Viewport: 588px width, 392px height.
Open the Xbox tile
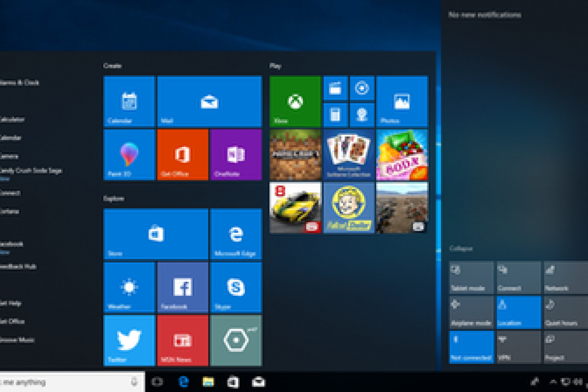point(295,101)
